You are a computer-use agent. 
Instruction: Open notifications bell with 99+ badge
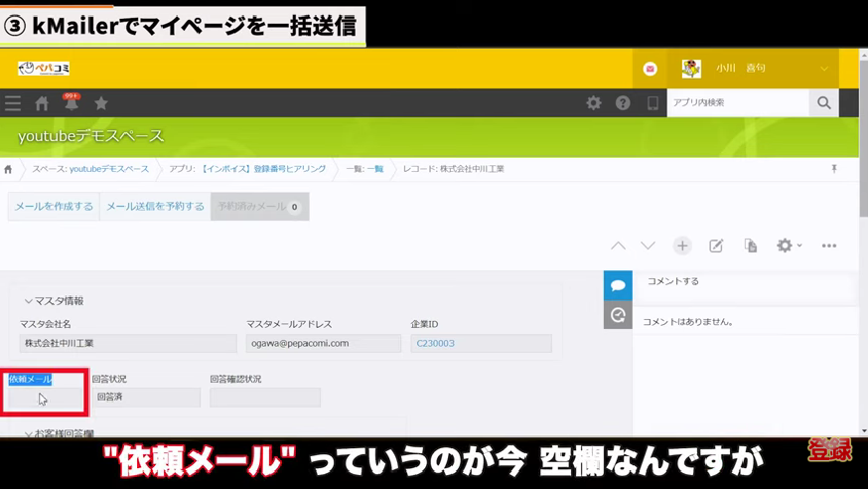72,102
